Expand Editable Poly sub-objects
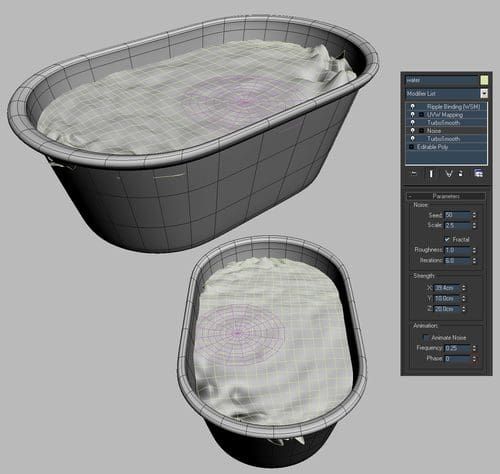500x474 pixels. (411, 147)
